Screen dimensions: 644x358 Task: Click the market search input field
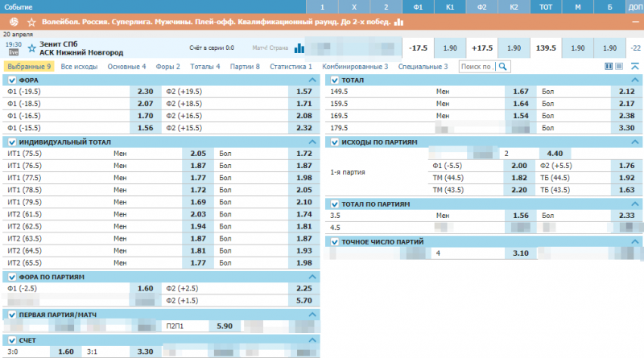[476, 67]
